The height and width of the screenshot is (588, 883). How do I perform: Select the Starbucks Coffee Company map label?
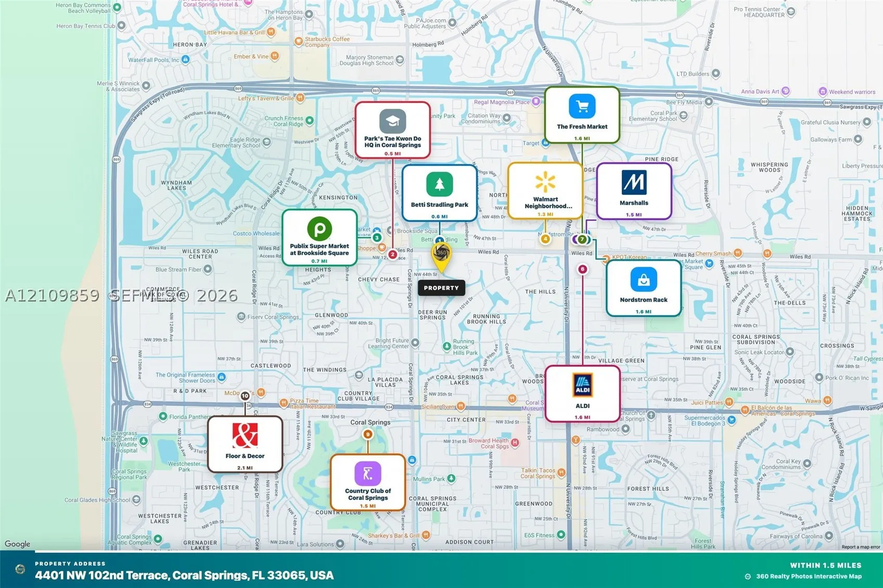(x=327, y=42)
